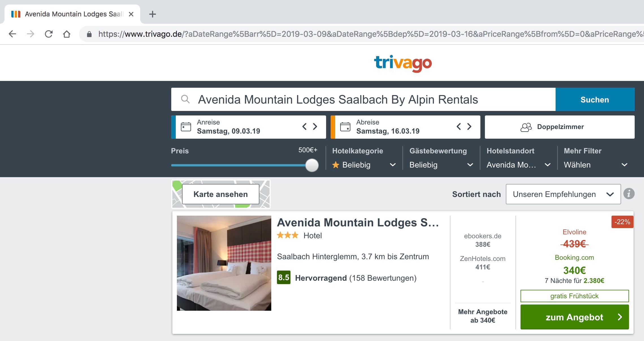Click the Gästebewertung filter heading
The height and width of the screenshot is (341, 644).
(x=438, y=151)
